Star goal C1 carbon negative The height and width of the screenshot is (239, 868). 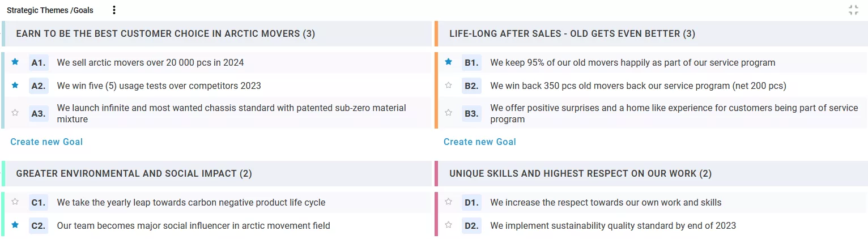click(15, 202)
